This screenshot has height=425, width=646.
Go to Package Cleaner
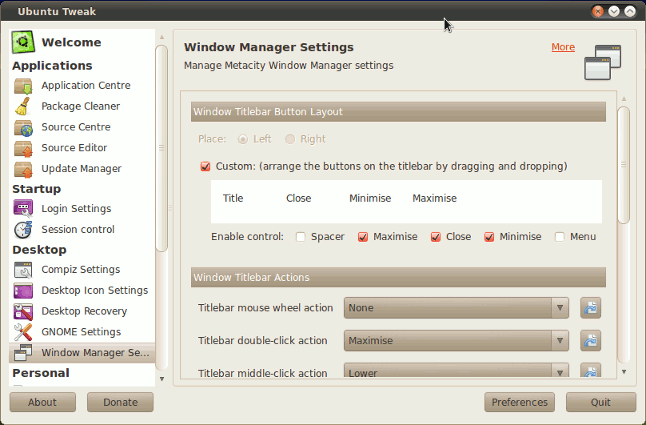(82, 106)
